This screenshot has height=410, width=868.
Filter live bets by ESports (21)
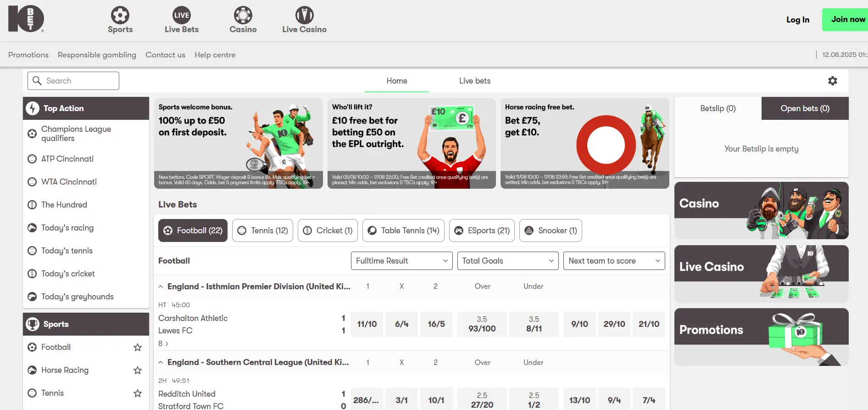(x=482, y=230)
